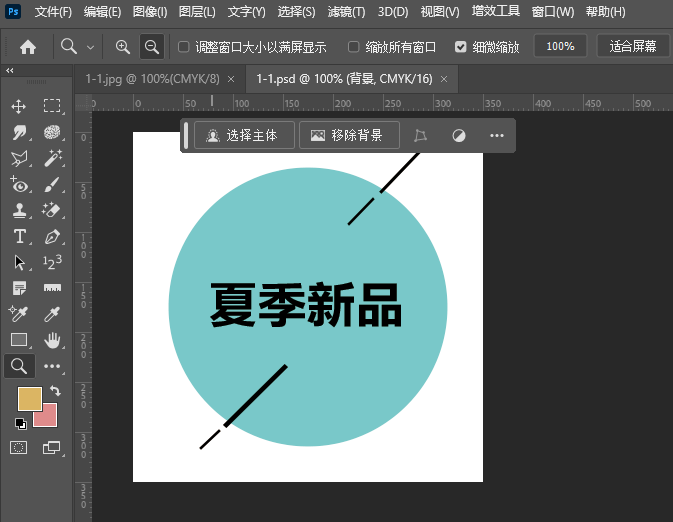
Task: Open the 图层(L) menu
Action: (x=197, y=12)
